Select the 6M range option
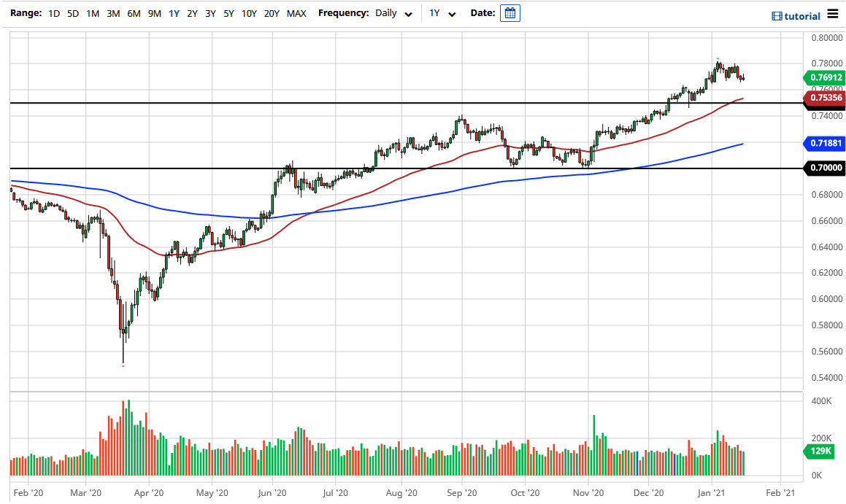Screen dimensions: 846x504 tap(132, 13)
